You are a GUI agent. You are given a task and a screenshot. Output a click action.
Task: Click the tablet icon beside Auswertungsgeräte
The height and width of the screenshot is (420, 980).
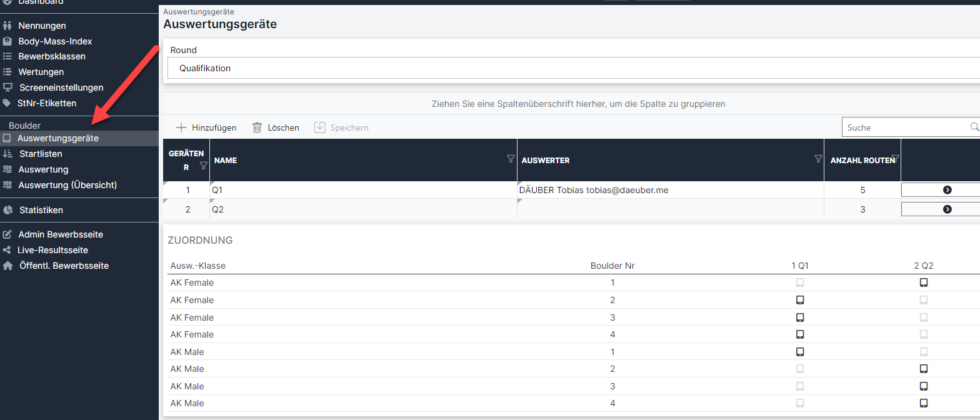click(6, 138)
